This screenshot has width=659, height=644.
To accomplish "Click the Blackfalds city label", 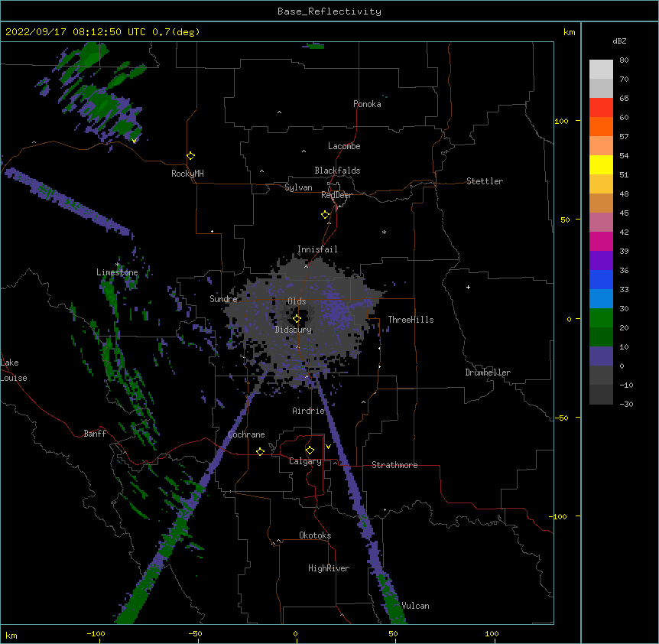I will 337,171.
